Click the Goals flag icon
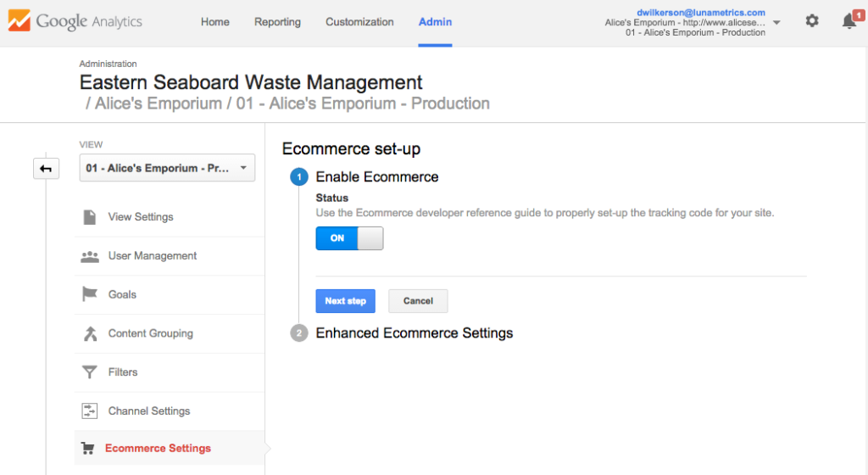 (89, 294)
